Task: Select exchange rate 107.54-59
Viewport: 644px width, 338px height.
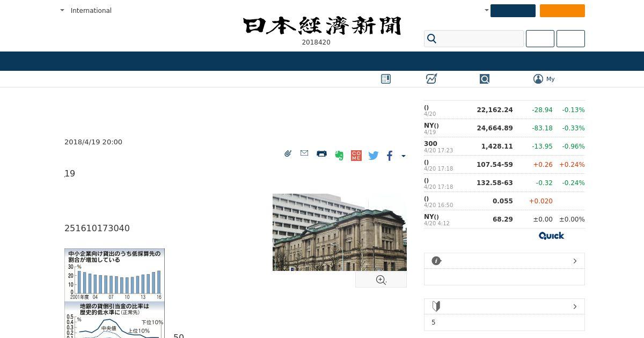Action: (495, 165)
